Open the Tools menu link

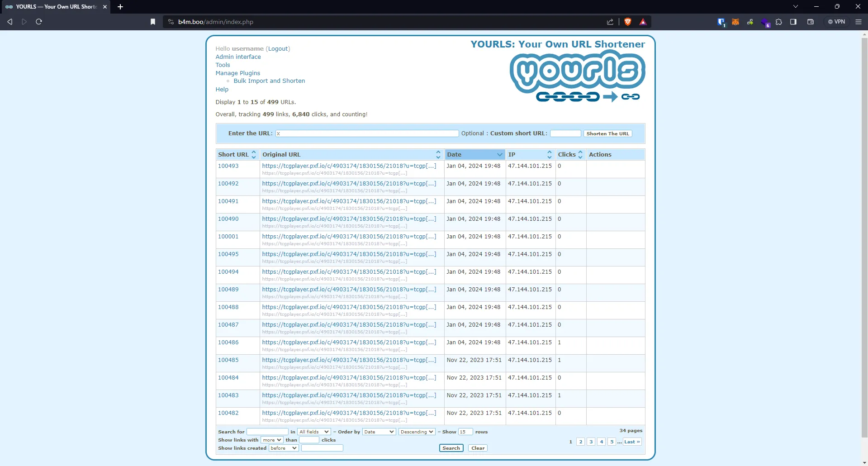pos(223,65)
